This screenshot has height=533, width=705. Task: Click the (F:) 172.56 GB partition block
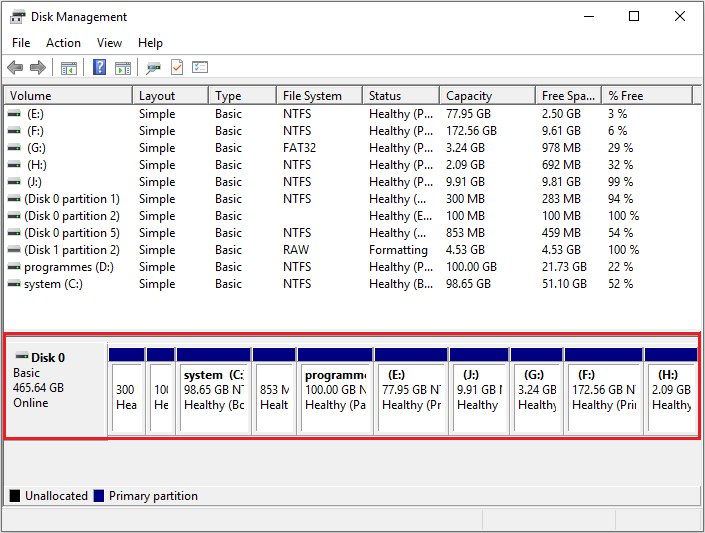click(x=602, y=396)
